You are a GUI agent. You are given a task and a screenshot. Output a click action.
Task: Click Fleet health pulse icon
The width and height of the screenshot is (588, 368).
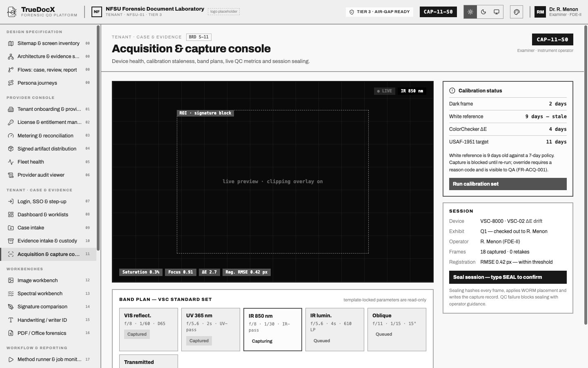coord(11,162)
